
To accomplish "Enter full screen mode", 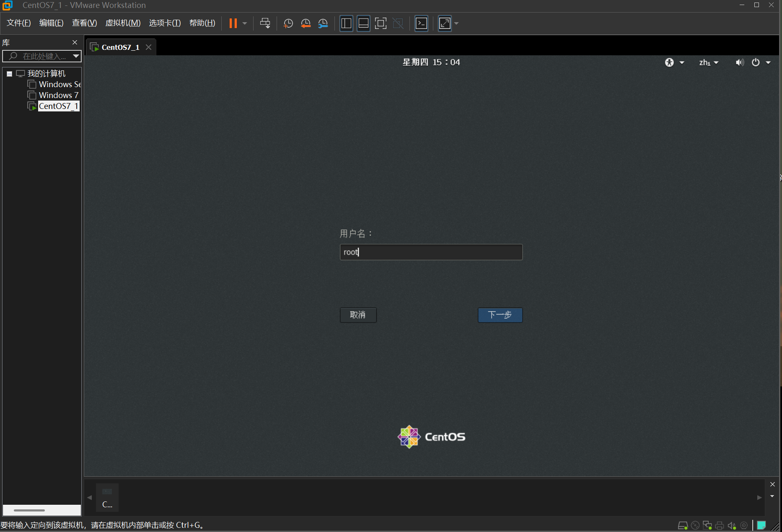I will 381,23.
